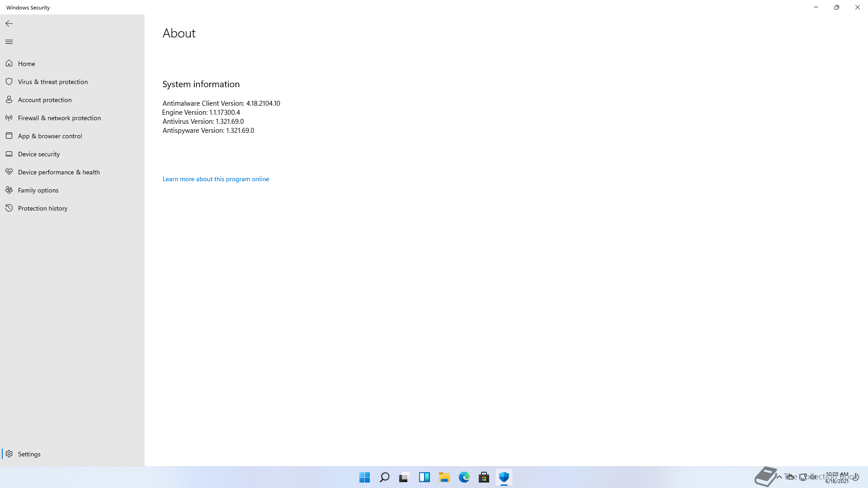Select the Antivirus Version 1.321.69.0 line
The width and height of the screenshot is (868, 488).
(x=203, y=122)
